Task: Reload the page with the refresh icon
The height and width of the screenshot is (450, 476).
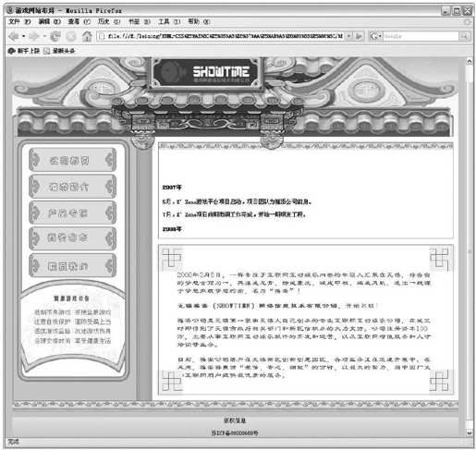Action: pyautogui.click(x=55, y=36)
